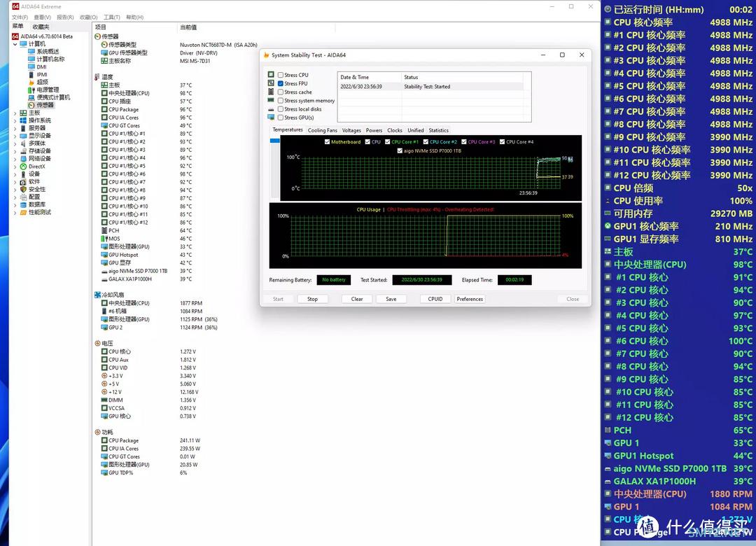Click the 冷却风扇 fan icon in sensor list
This screenshot has width=756, height=546.
coord(97,295)
